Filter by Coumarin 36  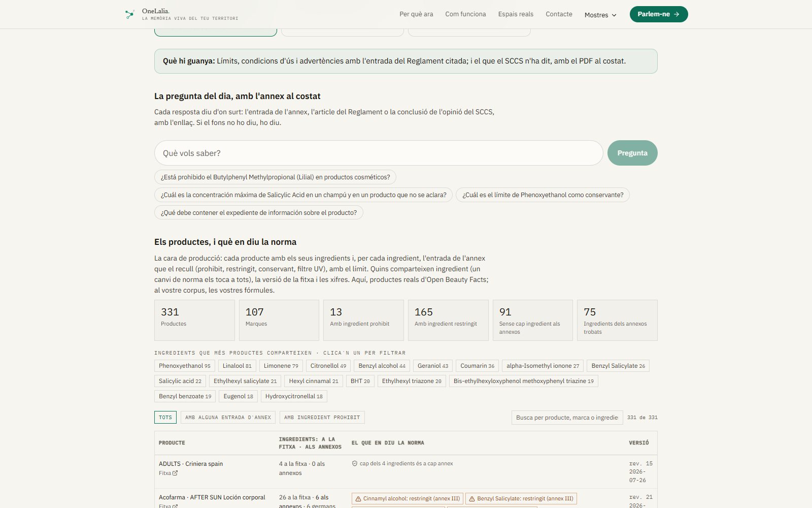click(478, 366)
